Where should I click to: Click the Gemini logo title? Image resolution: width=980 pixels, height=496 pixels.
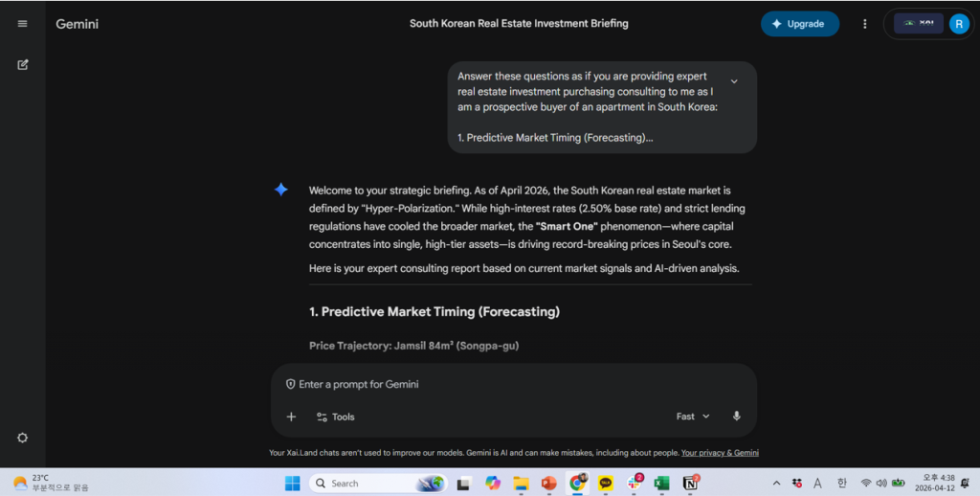pyautogui.click(x=77, y=24)
